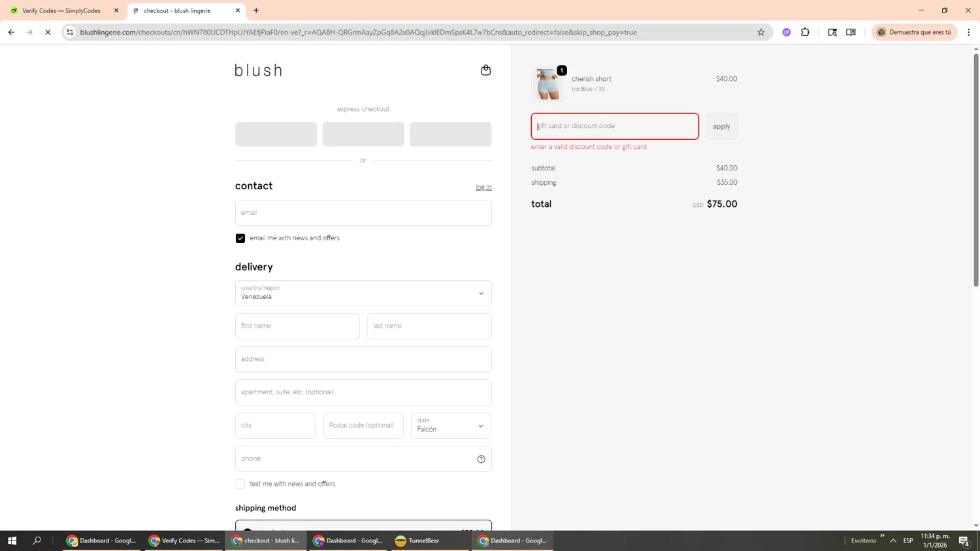980x551 pixels.
Task: Click the Postal code field
Action: [x=363, y=426]
